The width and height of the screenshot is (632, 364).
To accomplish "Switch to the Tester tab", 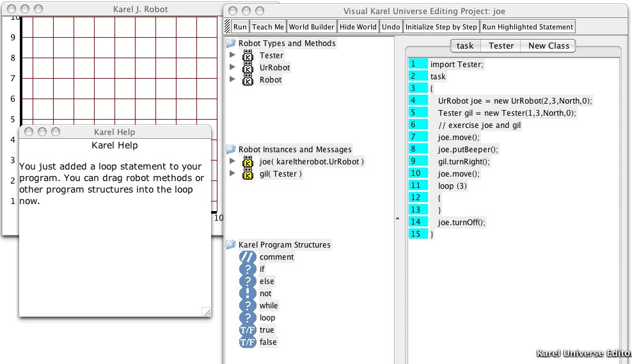I will pos(501,45).
